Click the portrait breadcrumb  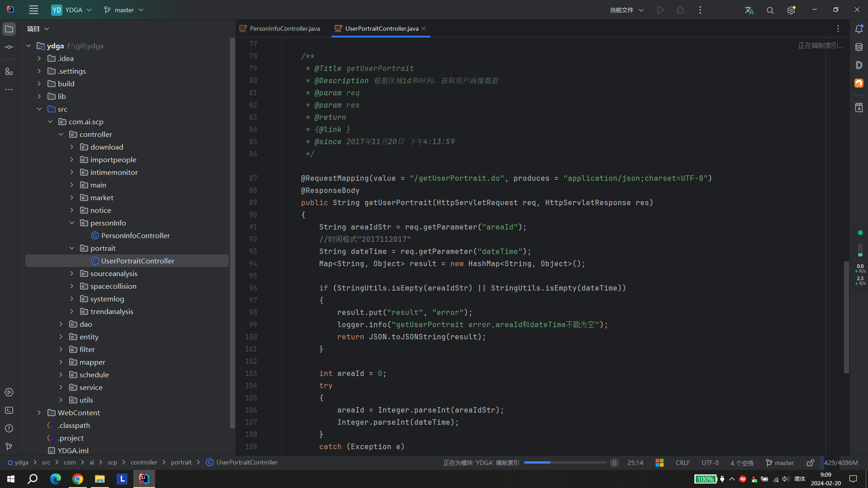pyautogui.click(x=181, y=463)
